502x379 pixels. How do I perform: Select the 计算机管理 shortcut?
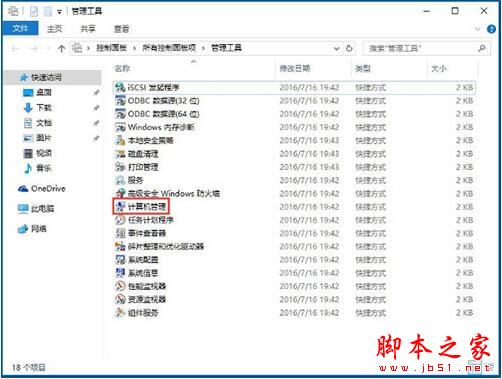[294, 207]
